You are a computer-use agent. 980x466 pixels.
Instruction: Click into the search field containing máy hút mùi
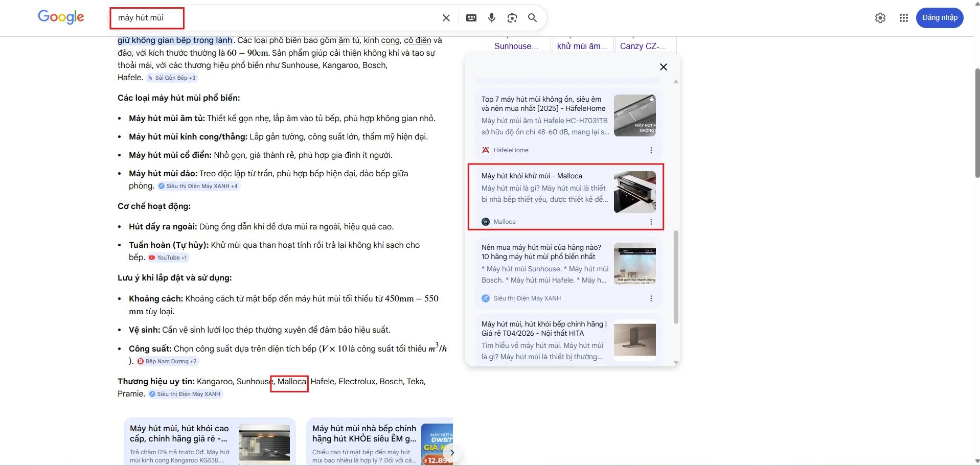(x=276, y=18)
